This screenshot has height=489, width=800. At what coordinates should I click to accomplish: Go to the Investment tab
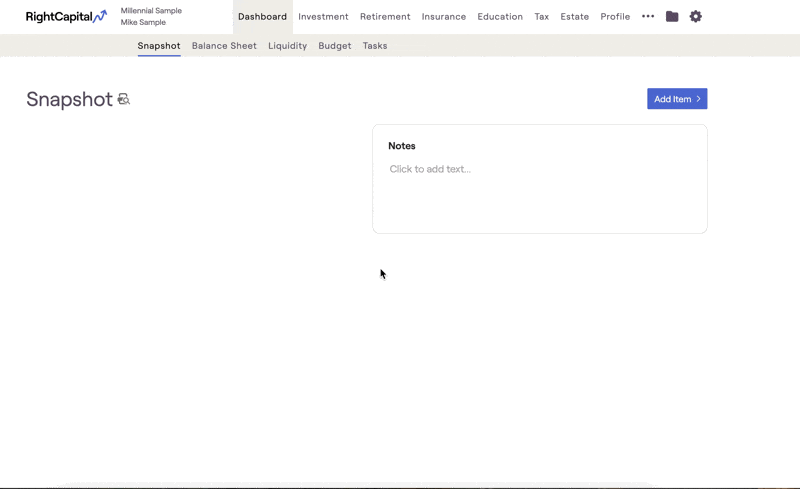click(323, 17)
